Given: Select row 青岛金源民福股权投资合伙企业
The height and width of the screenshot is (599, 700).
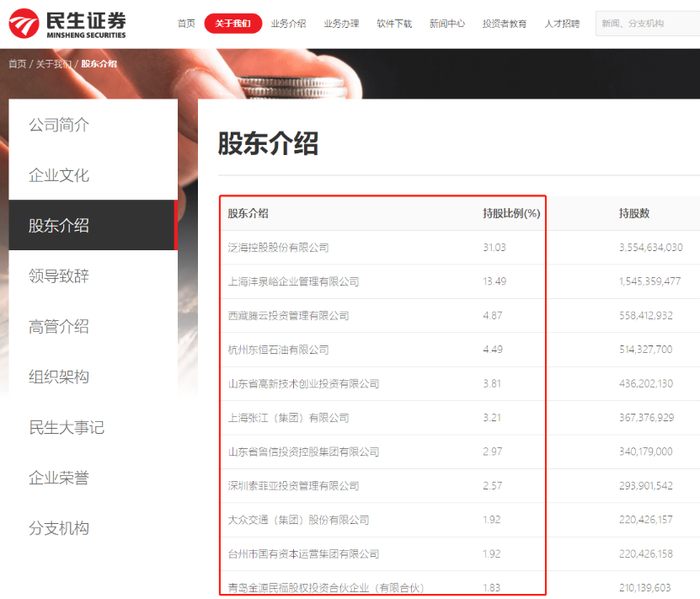Looking at the screenshot, I should [459, 585].
